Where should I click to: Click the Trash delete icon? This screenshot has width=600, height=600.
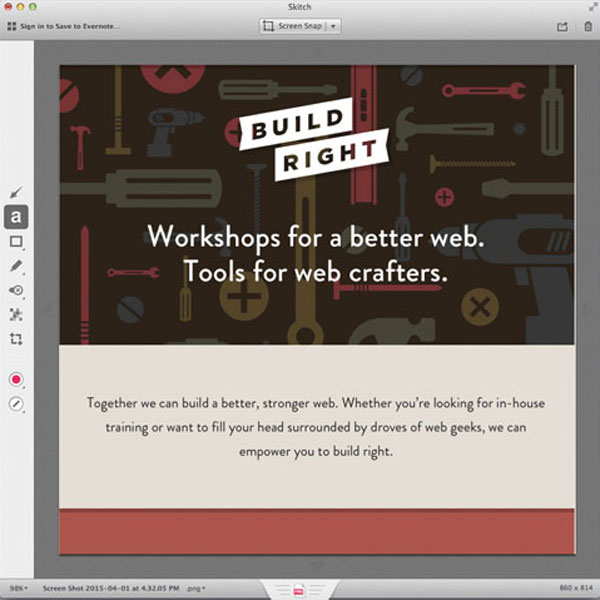[x=588, y=26]
